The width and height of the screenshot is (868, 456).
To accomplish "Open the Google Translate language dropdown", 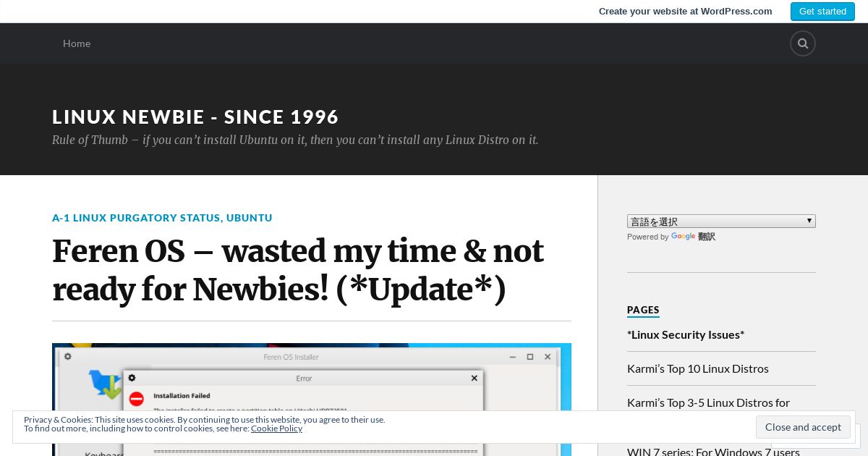I will click(x=721, y=221).
